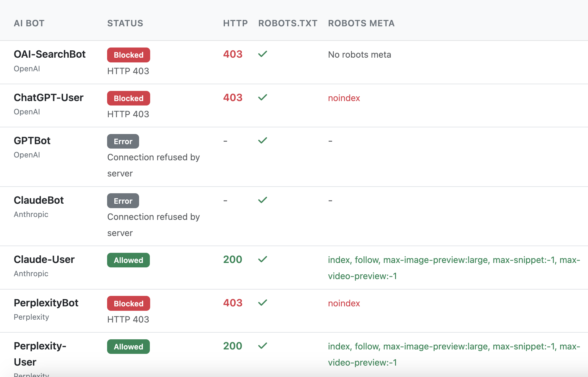Image resolution: width=588 pixels, height=377 pixels.
Task: Click the robots.txt checkmark for ChatGPT-User
Action: [x=263, y=97]
